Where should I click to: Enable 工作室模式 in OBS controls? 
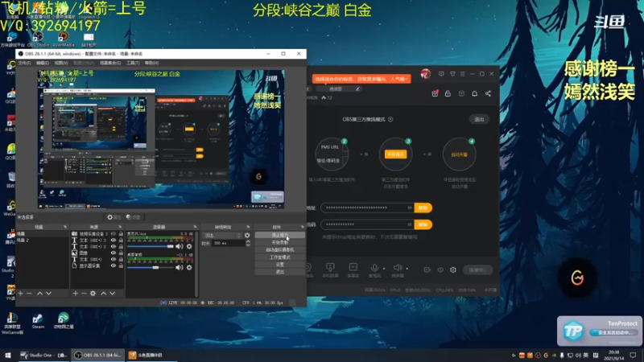[x=279, y=257]
